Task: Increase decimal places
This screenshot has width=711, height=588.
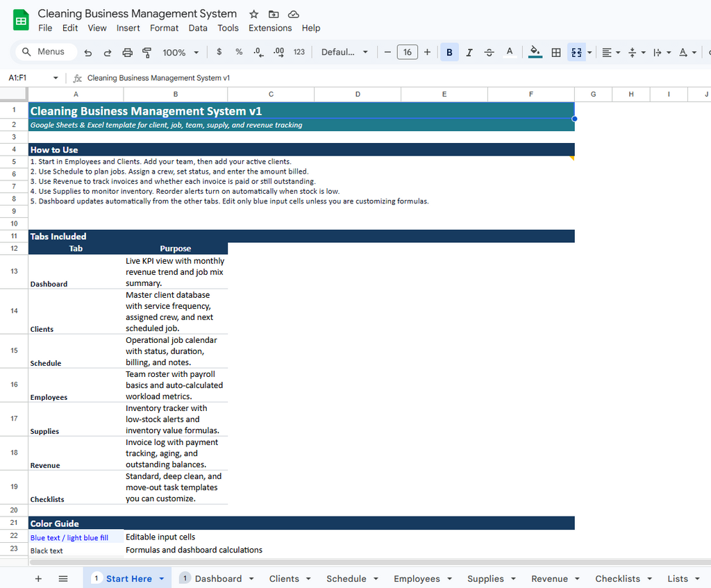Action: [279, 52]
